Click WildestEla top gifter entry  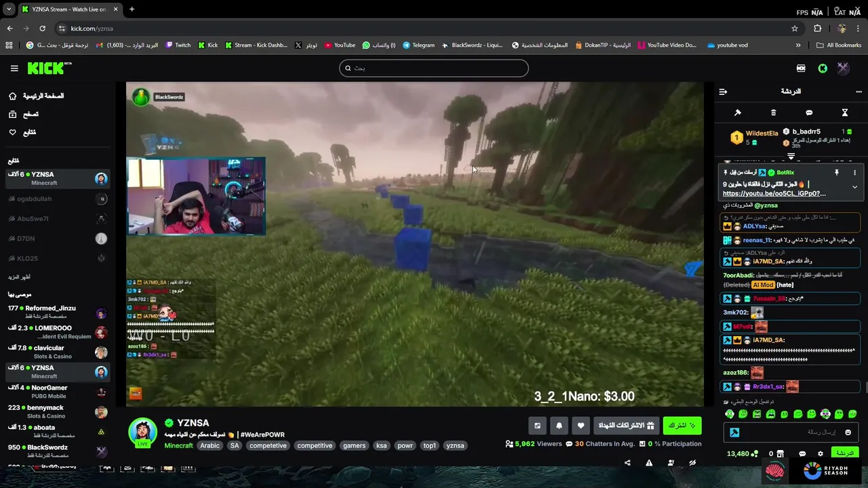754,138
